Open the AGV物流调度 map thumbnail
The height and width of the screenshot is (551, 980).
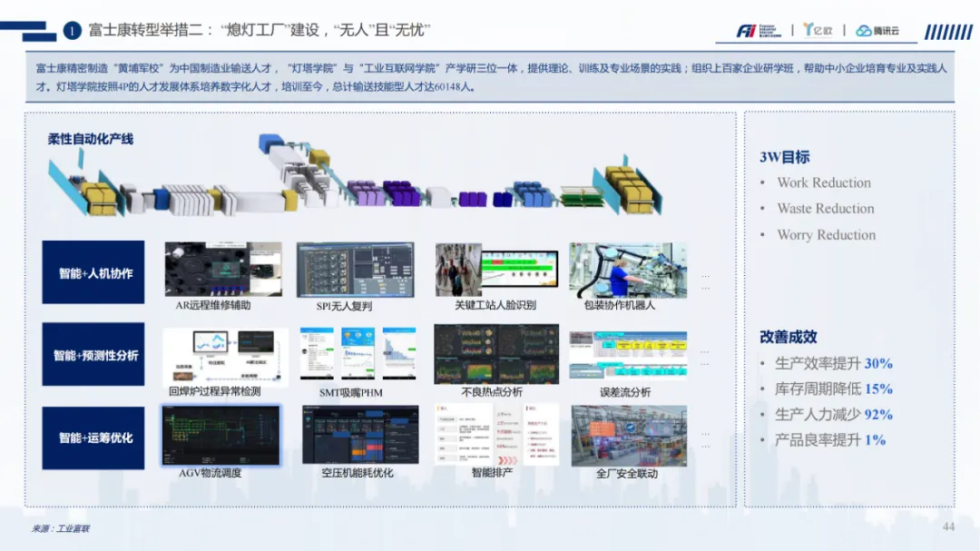(x=221, y=436)
